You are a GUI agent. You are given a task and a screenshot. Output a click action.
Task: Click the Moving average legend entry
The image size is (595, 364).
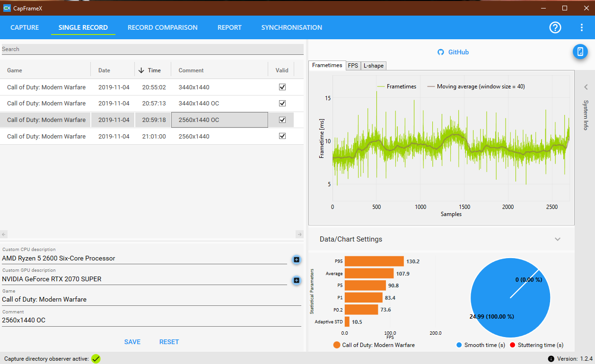[x=476, y=87]
